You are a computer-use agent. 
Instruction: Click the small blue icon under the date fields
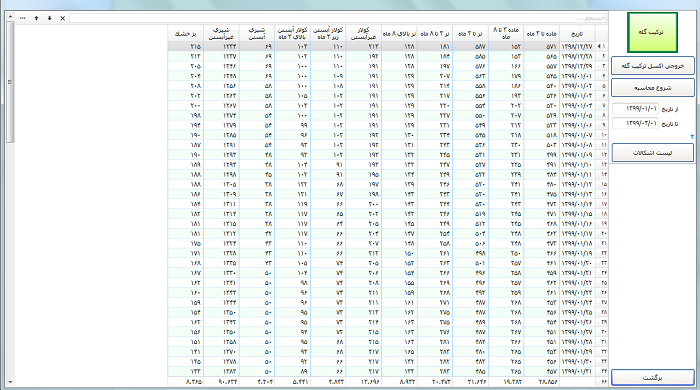pos(692,137)
